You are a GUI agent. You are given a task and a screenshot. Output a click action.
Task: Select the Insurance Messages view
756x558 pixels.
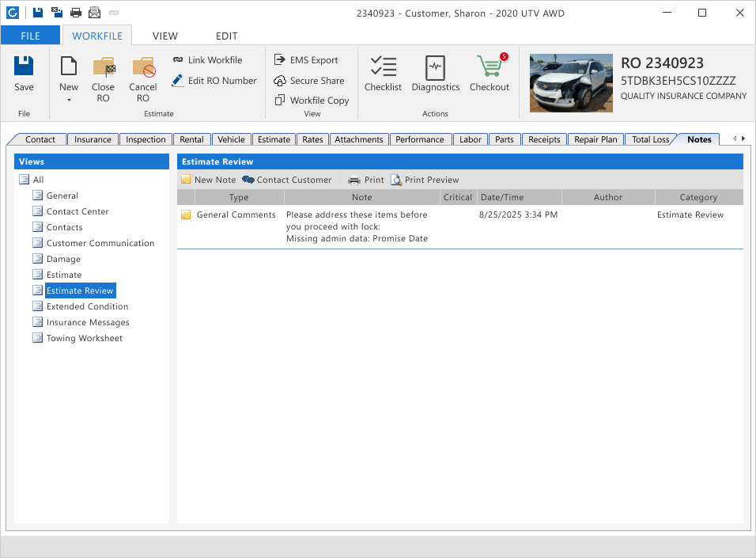click(x=81, y=322)
